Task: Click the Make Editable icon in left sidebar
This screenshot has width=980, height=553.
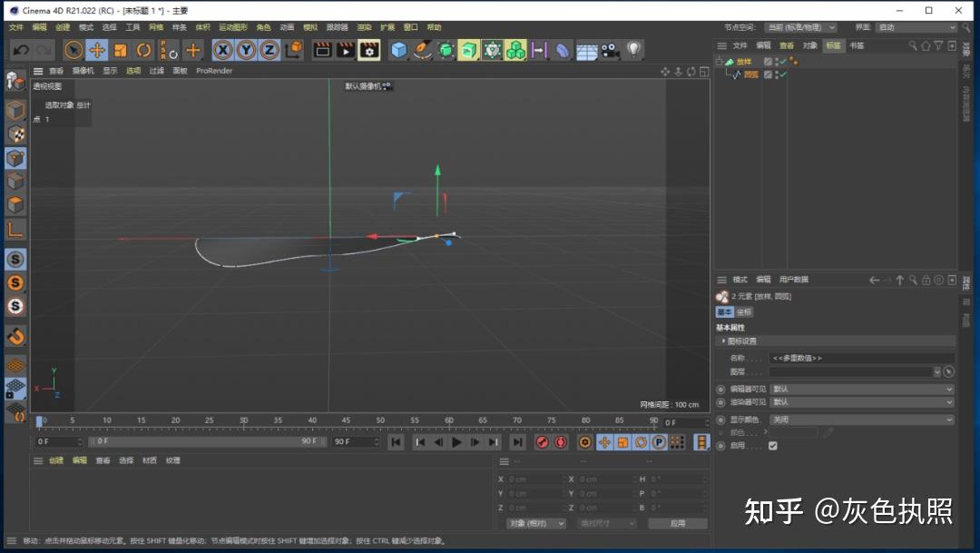Action: (x=15, y=81)
